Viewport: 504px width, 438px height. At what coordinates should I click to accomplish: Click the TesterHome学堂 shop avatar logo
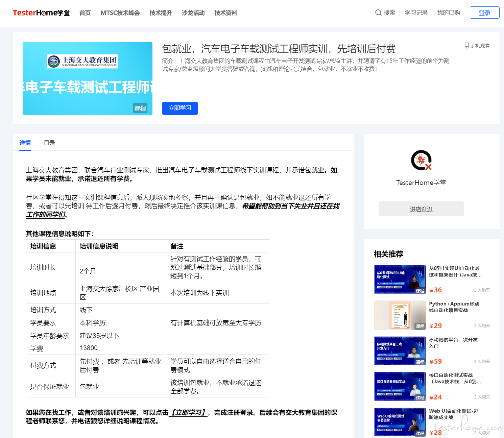[x=421, y=160]
